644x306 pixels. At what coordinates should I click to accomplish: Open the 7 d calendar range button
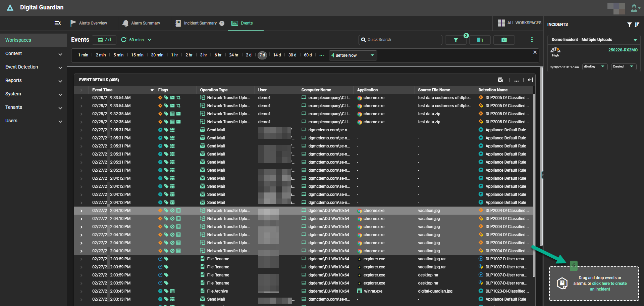click(x=104, y=40)
